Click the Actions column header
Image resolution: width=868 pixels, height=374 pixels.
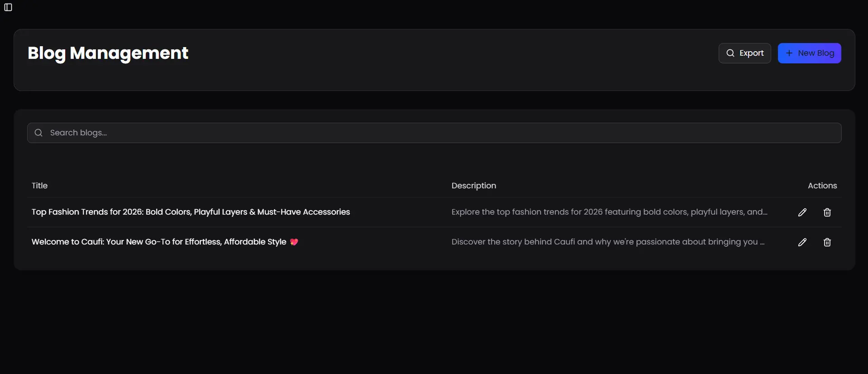pos(822,186)
